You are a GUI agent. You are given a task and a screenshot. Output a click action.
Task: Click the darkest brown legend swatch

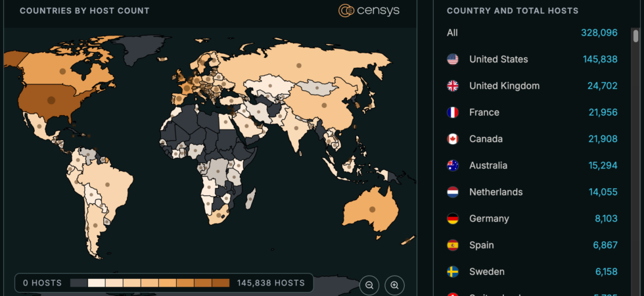click(221, 283)
